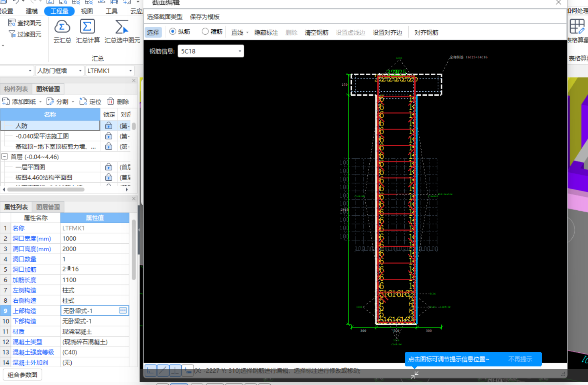Click the 云汇总 cloud summary icon

tap(62, 27)
